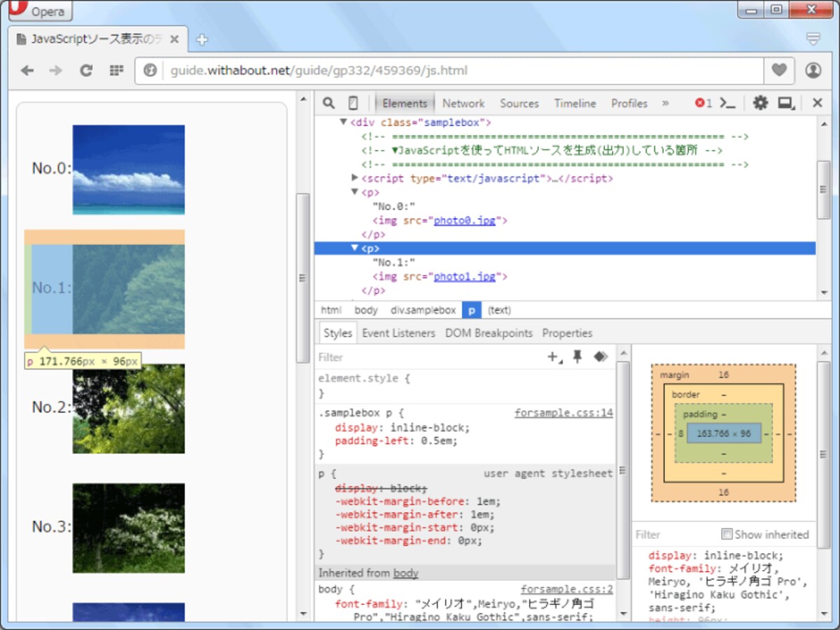This screenshot has width=840, height=630.
Task: Click the display: inline-block declaration in .samplebox p
Action: pyautogui.click(x=402, y=428)
